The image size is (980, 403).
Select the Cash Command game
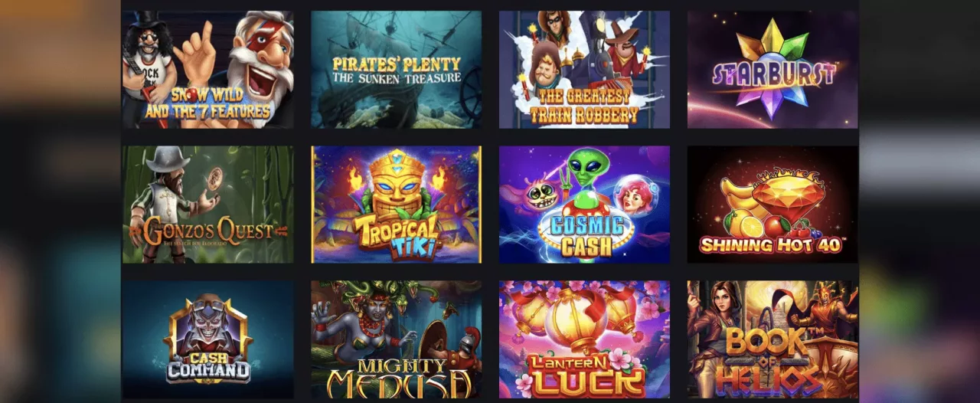[x=207, y=339]
